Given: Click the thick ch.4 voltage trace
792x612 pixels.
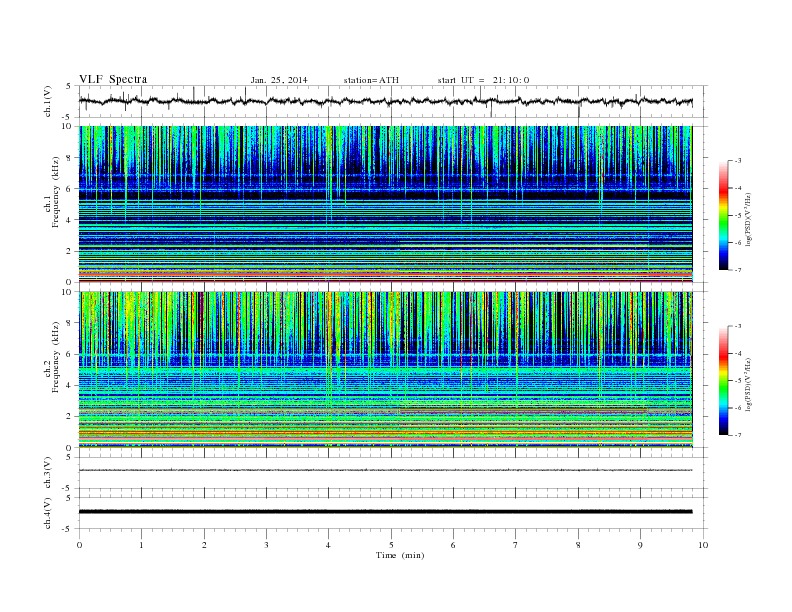Looking at the screenshot, I should tap(385, 512).
